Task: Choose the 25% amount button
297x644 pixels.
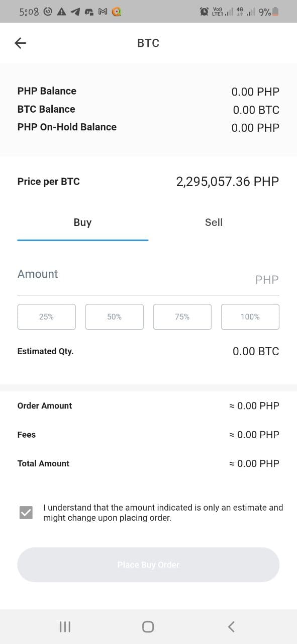Action: 46,317
